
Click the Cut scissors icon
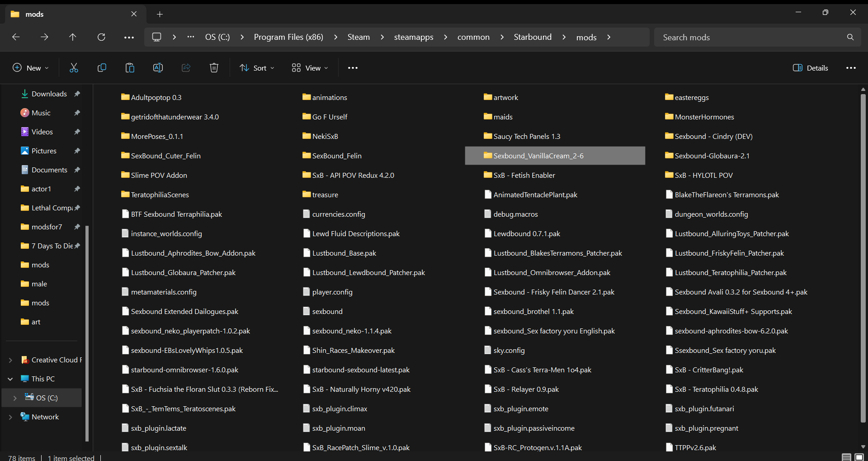[x=74, y=68]
